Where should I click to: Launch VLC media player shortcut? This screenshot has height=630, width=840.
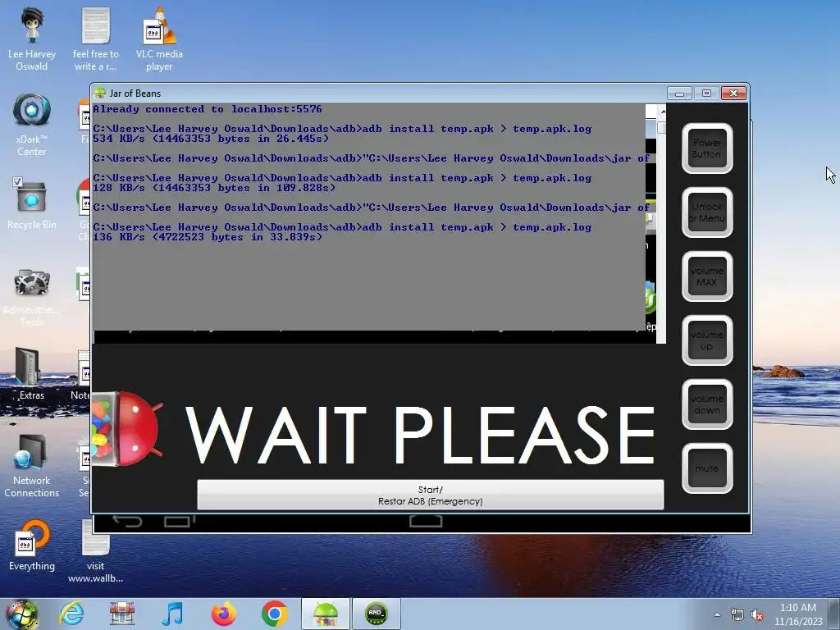click(x=159, y=39)
